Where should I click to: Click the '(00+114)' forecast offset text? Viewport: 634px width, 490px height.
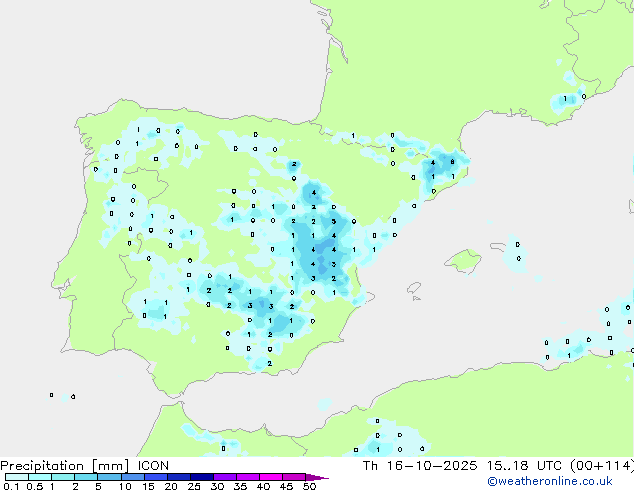(602, 466)
